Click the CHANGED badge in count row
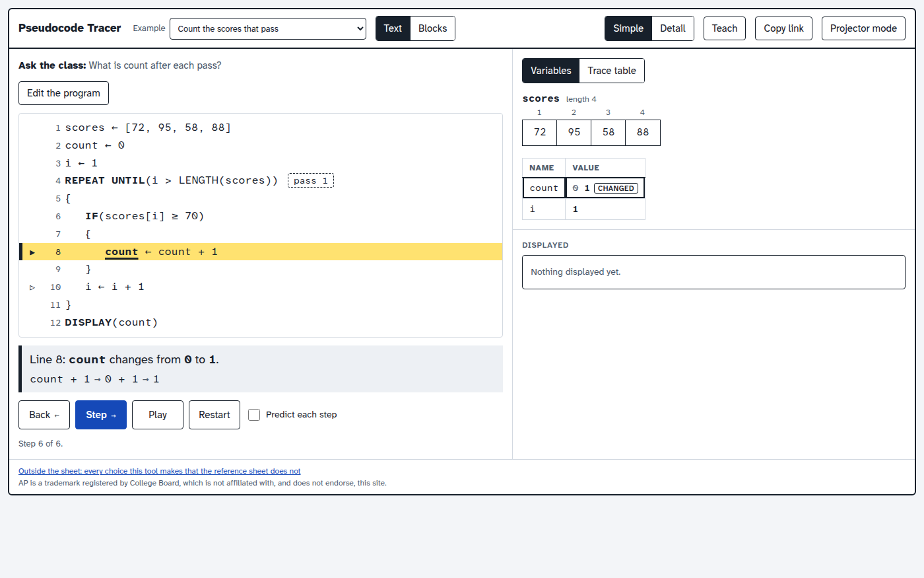This screenshot has height=578, width=924. point(616,188)
